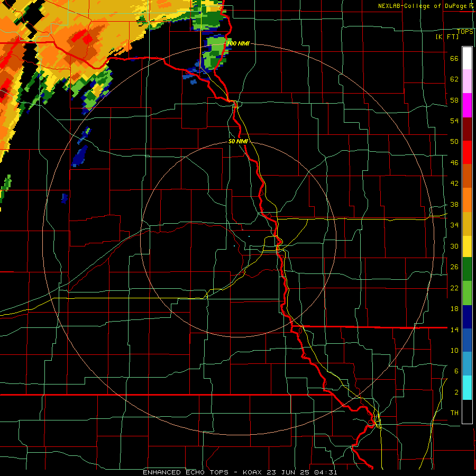This screenshot has height=476, width=476.
Task: Click the gold band on the legend
Action: tap(467, 224)
